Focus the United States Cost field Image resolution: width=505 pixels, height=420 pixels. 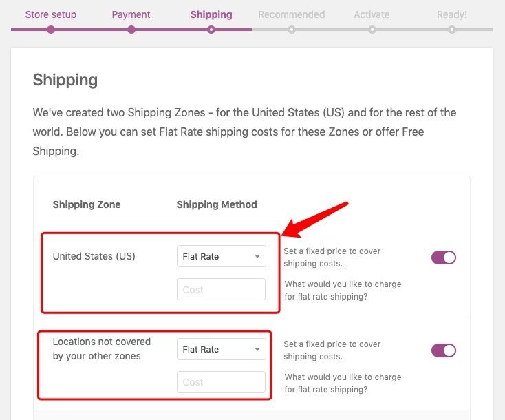[x=221, y=289]
